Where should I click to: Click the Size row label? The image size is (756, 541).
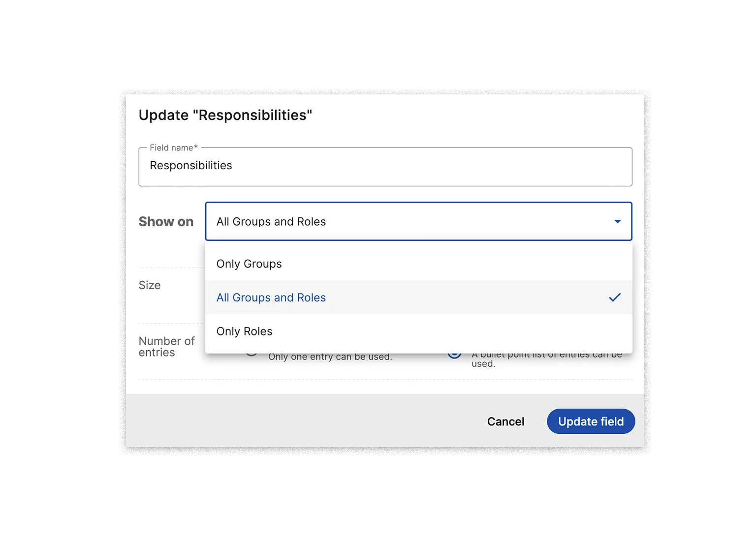click(x=150, y=285)
